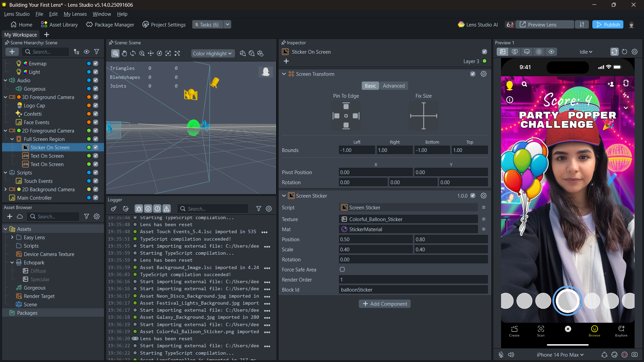Click the Block Id input field
Viewport: 644px width, 362px height.
pyautogui.click(x=413, y=290)
